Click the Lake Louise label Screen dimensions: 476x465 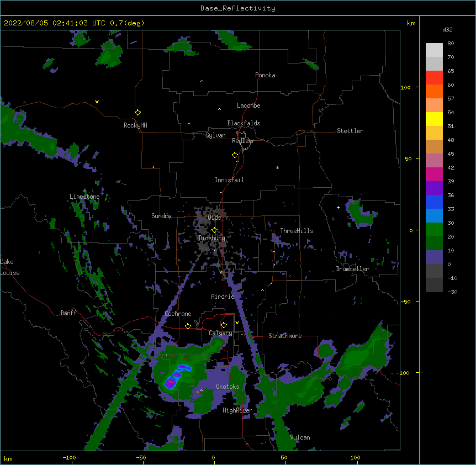click(10, 267)
